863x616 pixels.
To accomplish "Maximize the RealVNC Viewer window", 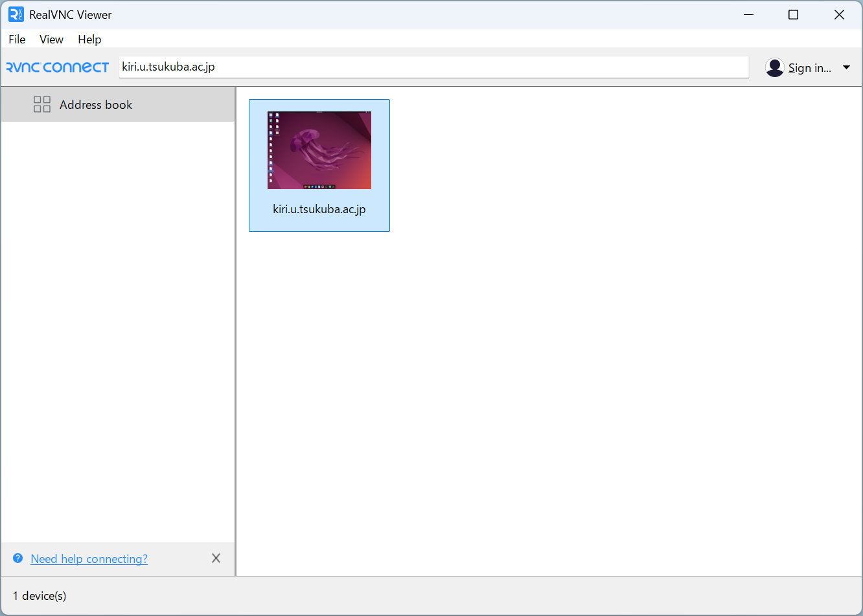I will pyautogui.click(x=793, y=14).
